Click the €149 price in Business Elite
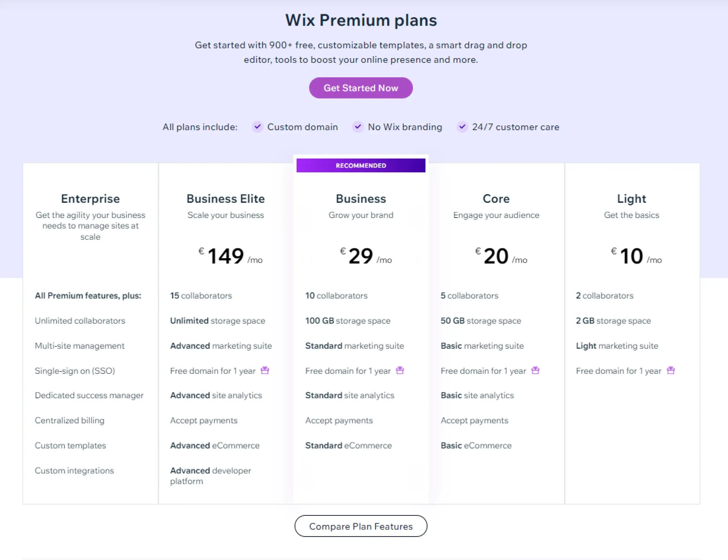The width and height of the screenshot is (728, 560). (x=226, y=256)
